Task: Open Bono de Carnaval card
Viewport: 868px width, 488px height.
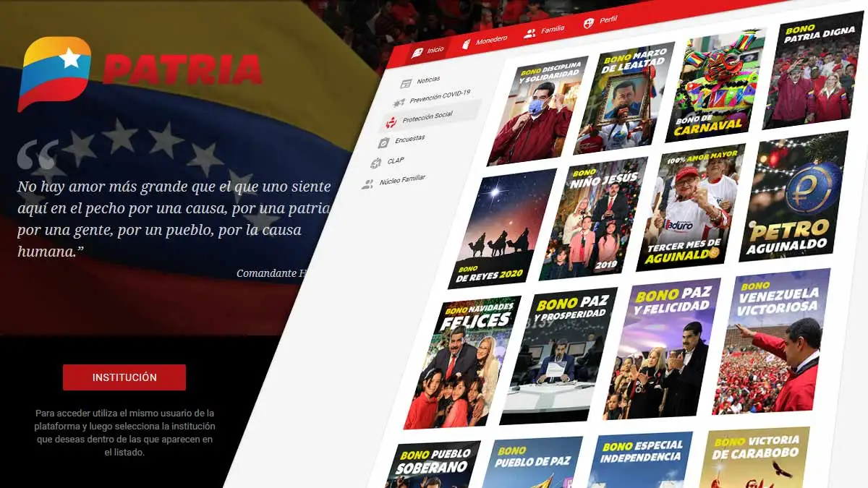Action: pyautogui.click(x=715, y=85)
